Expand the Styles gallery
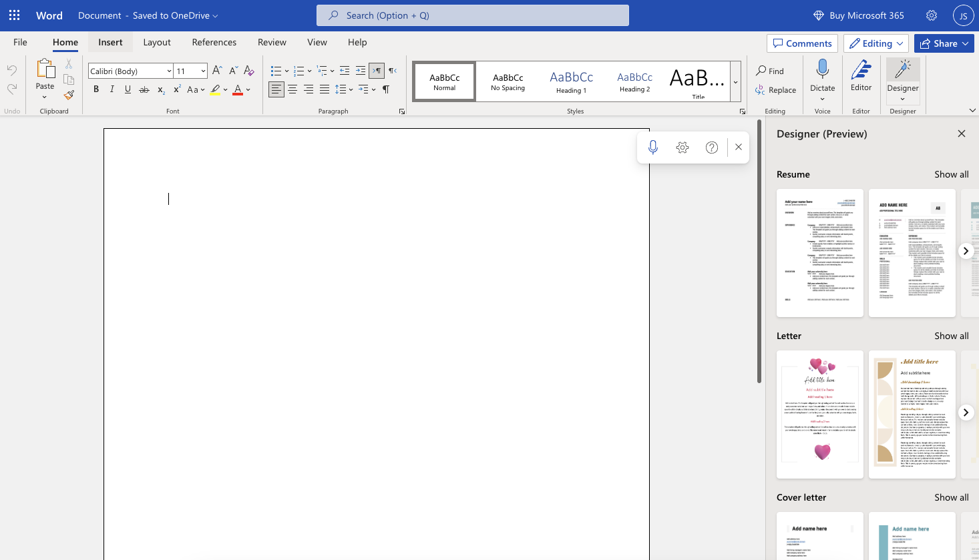 pyautogui.click(x=735, y=81)
